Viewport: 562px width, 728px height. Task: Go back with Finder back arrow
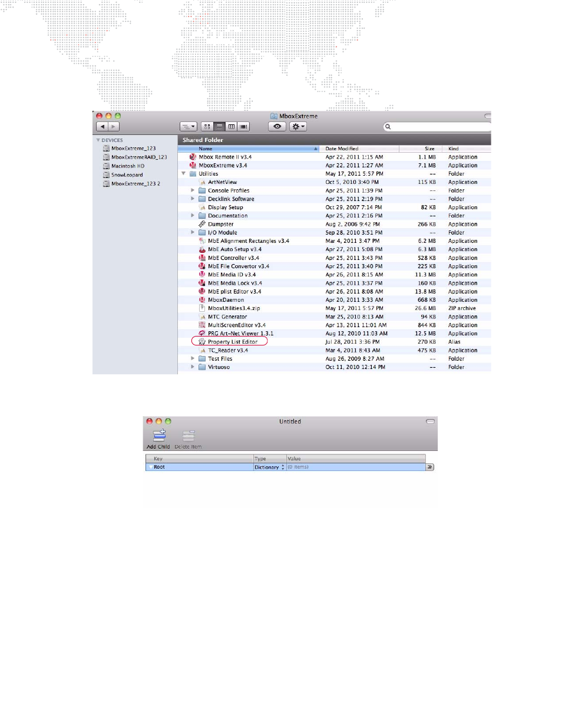pos(102,127)
